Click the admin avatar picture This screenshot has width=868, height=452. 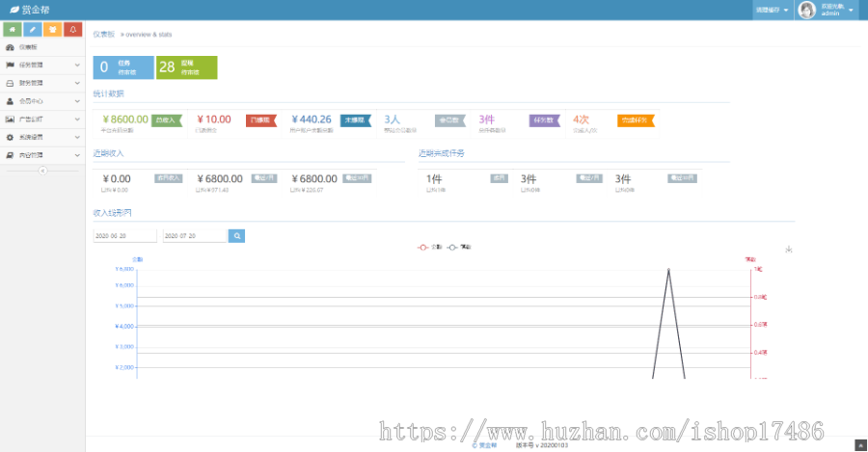[807, 10]
